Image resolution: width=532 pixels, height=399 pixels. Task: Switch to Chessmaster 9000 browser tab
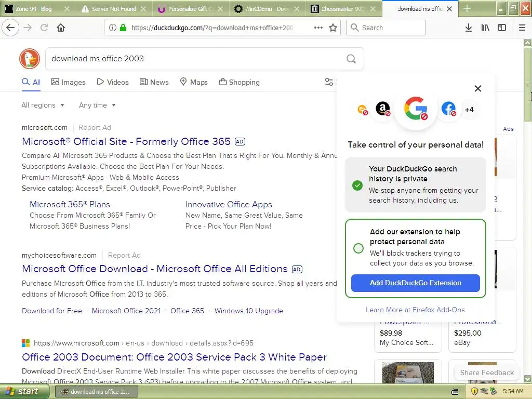click(343, 9)
